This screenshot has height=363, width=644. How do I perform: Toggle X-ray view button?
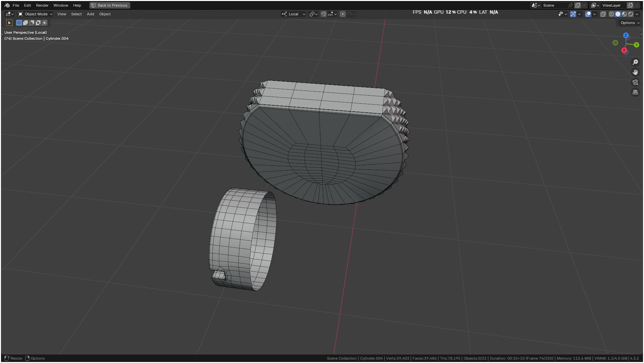point(603,14)
